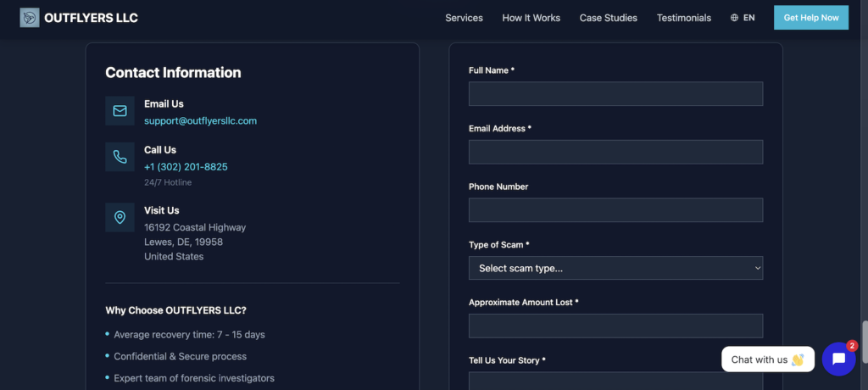This screenshot has width=868, height=390.
Task: Click Average recovery time: 7 - 15 days
Action: [189, 335]
